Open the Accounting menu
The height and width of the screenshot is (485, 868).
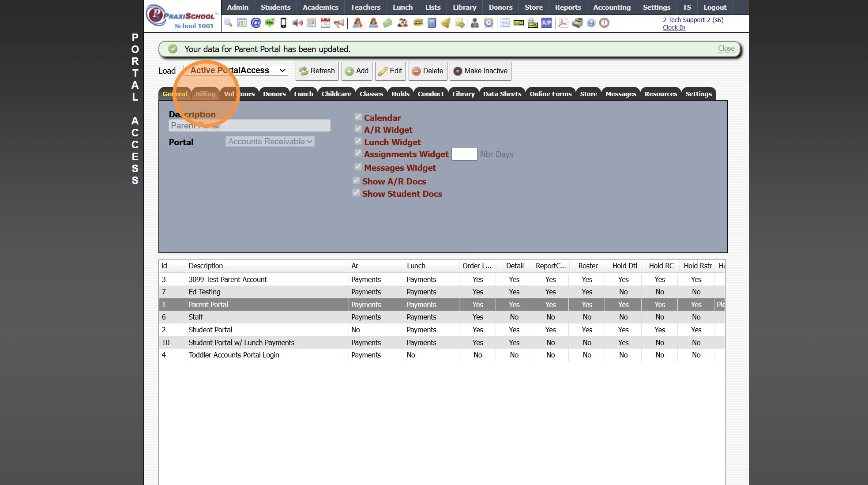point(612,8)
